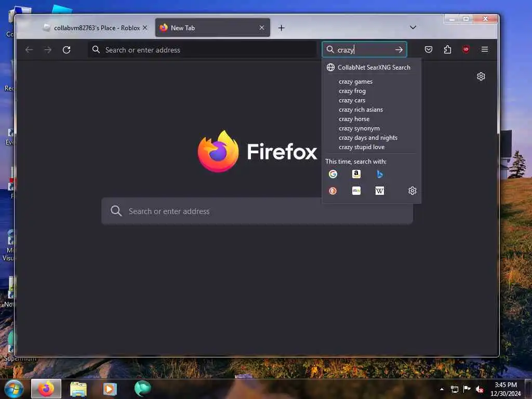Click the search box containing crazy
The width and height of the screenshot is (532, 399).
[x=364, y=50]
